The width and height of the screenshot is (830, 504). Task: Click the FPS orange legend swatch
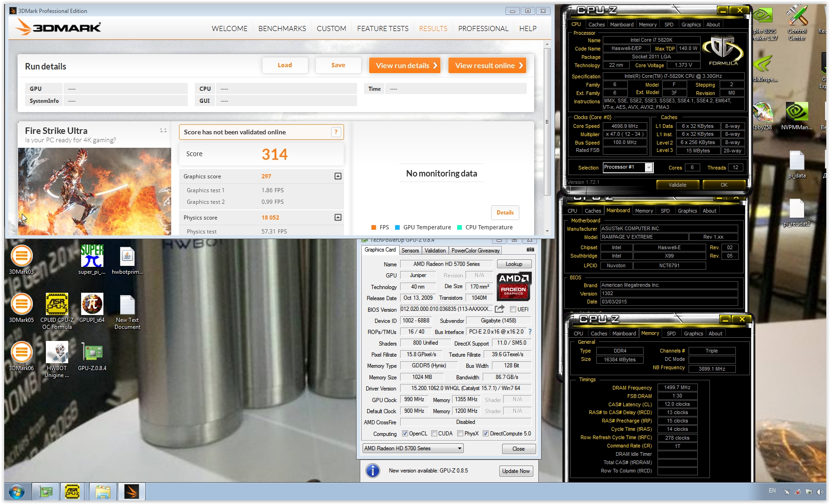click(x=374, y=227)
